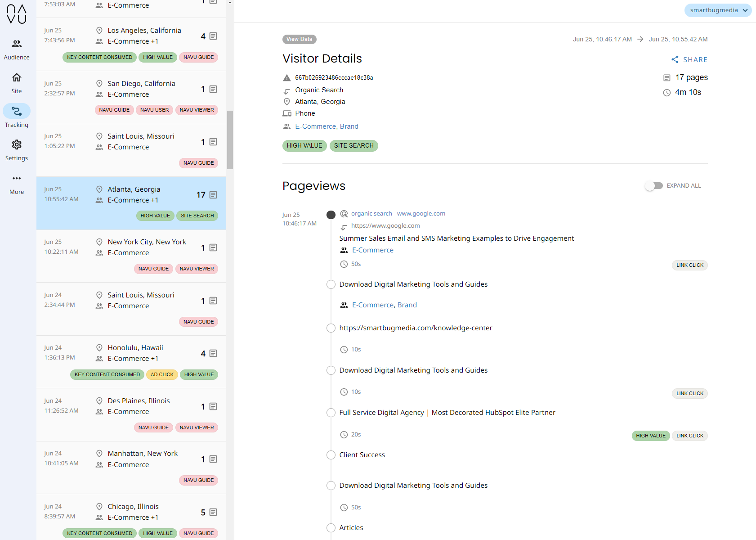Select the Tracking sidebar icon
The height and width of the screenshot is (540, 756).
tap(17, 111)
